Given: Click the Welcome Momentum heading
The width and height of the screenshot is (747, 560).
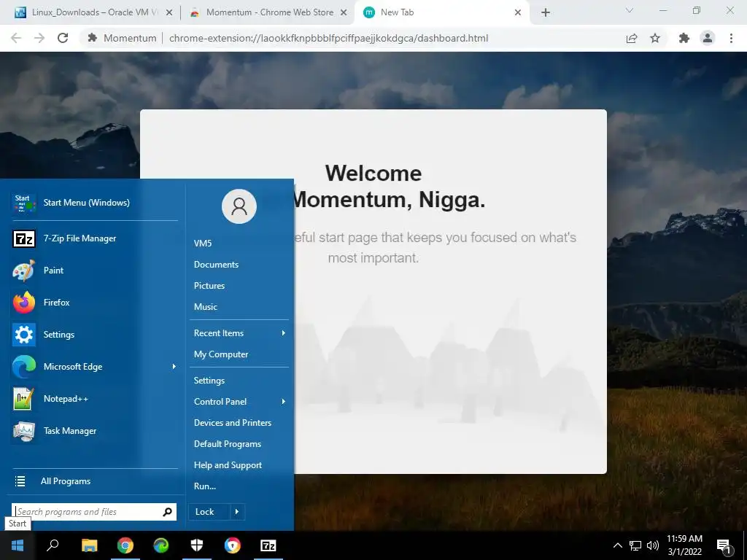Looking at the screenshot, I should [373, 186].
